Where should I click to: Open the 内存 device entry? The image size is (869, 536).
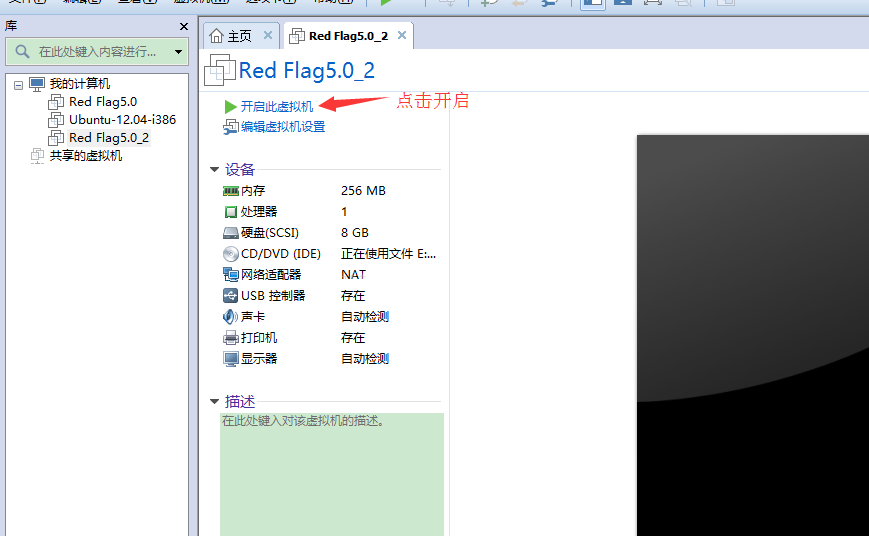coord(253,191)
